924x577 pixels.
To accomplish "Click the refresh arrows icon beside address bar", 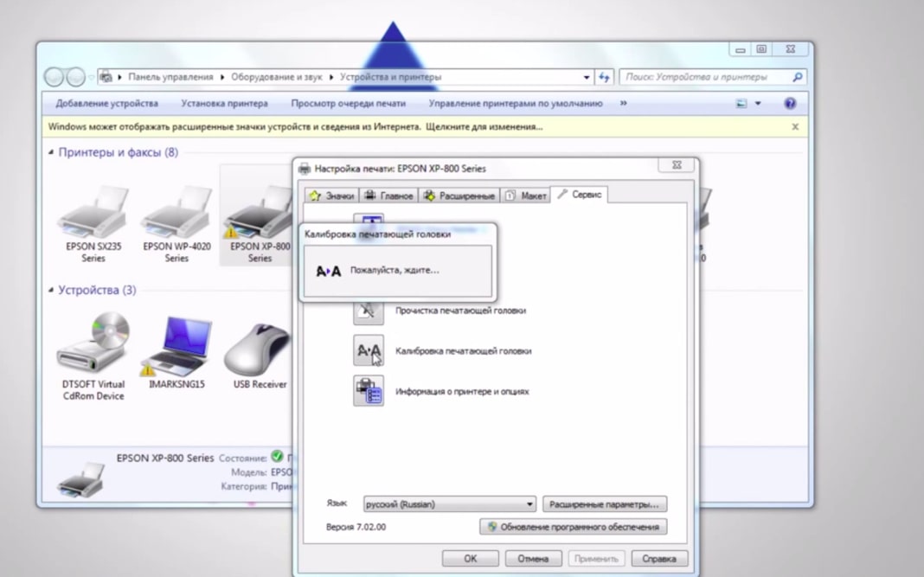I will click(604, 77).
